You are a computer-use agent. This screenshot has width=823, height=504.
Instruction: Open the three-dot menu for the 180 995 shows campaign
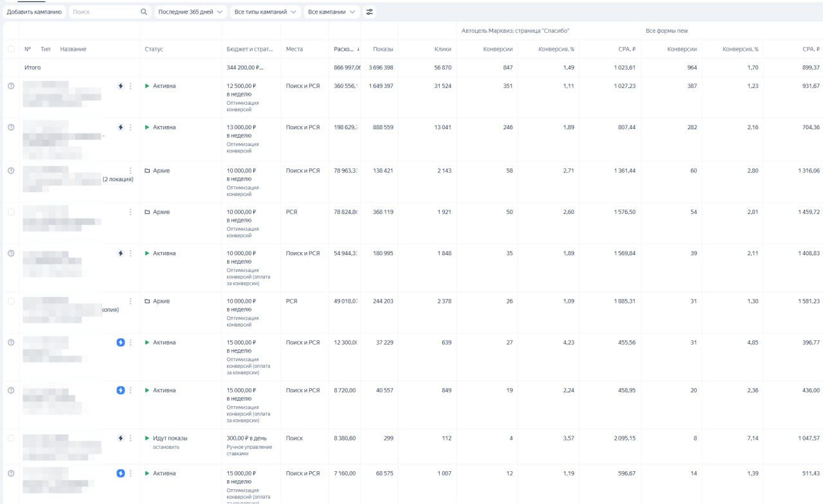tap(131, 253)
